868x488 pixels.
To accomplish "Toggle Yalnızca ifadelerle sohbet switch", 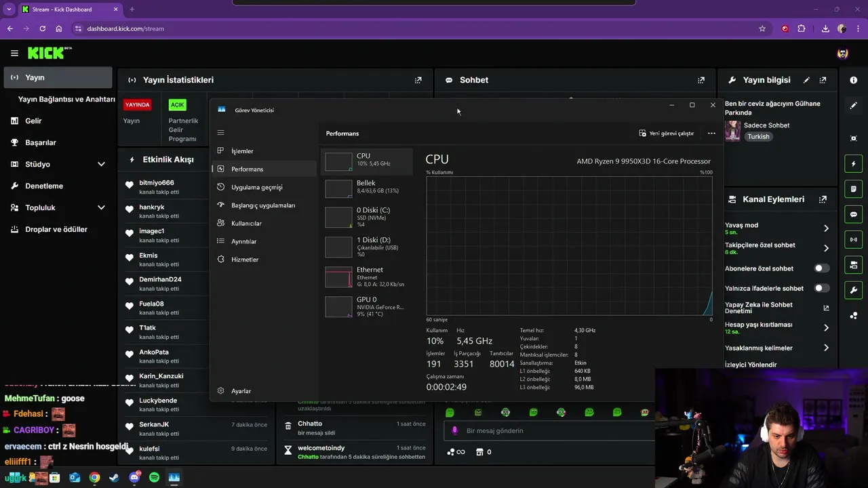I will click(822, 288).
